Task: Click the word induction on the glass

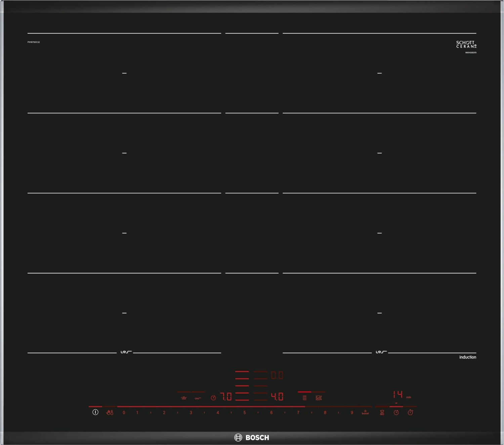Action: (x=468, y=357)
